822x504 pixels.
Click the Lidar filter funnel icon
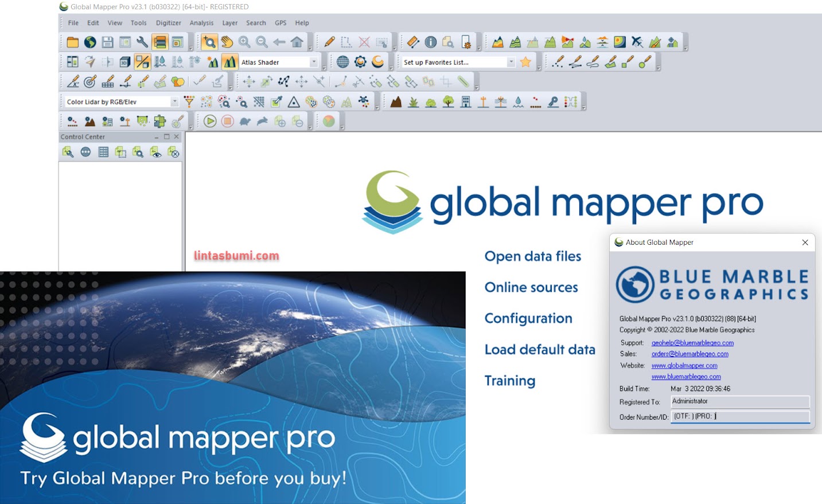189,101
